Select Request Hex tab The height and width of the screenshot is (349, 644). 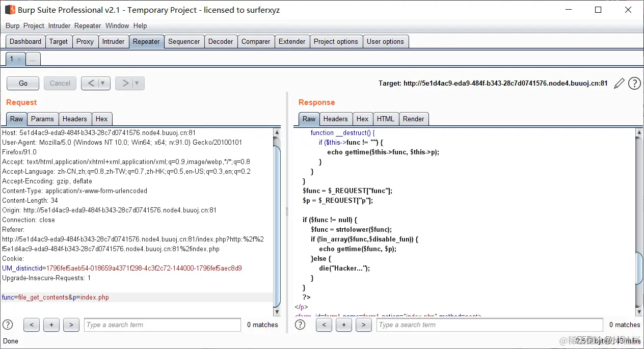(x=102, y=119)
